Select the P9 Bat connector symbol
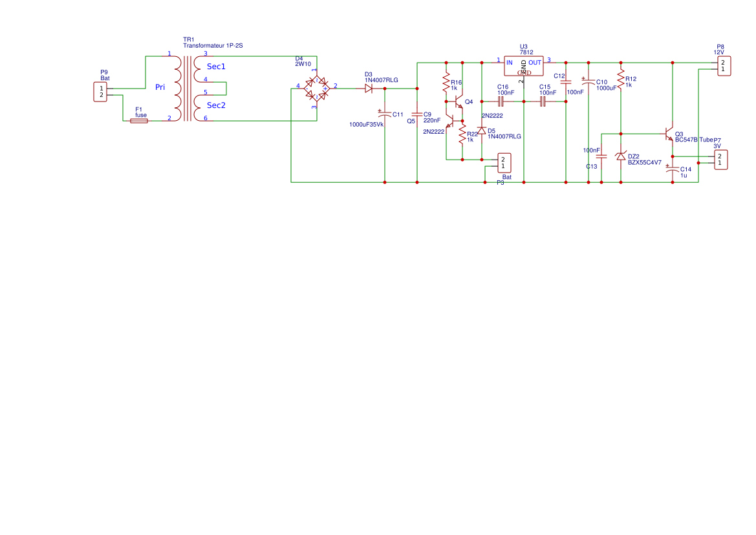Viewport: 756px width, 535px height. pyautogui.click(x=100, y=92)
